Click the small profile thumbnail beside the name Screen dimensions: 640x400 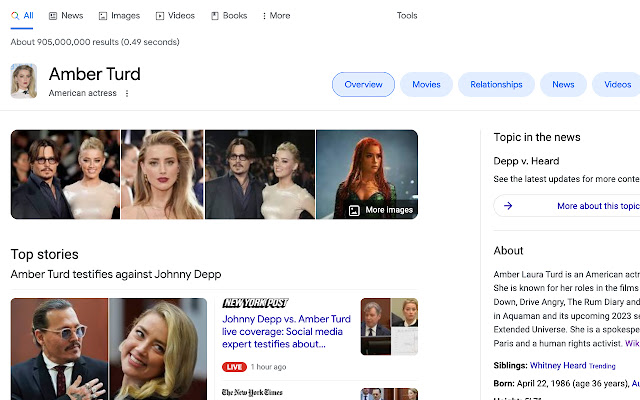click(x=24, y=81)
